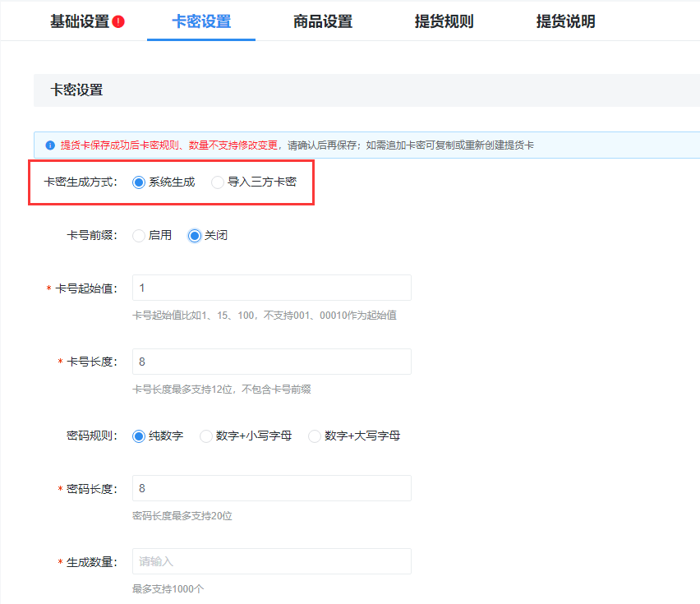Focus the 卡号长度 input field
Image resolution: width=700 pixels, height=604 pixels.
tap(271, 361)
